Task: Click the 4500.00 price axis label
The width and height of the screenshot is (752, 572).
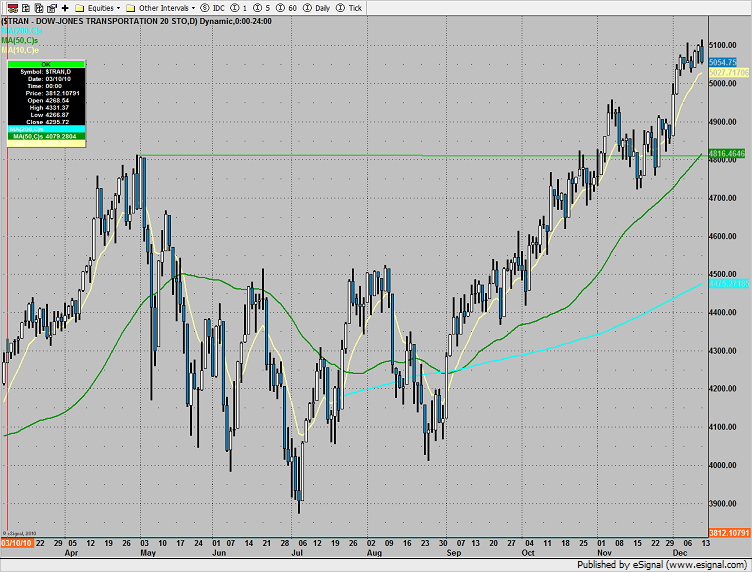Action: [x=723, y=274]
